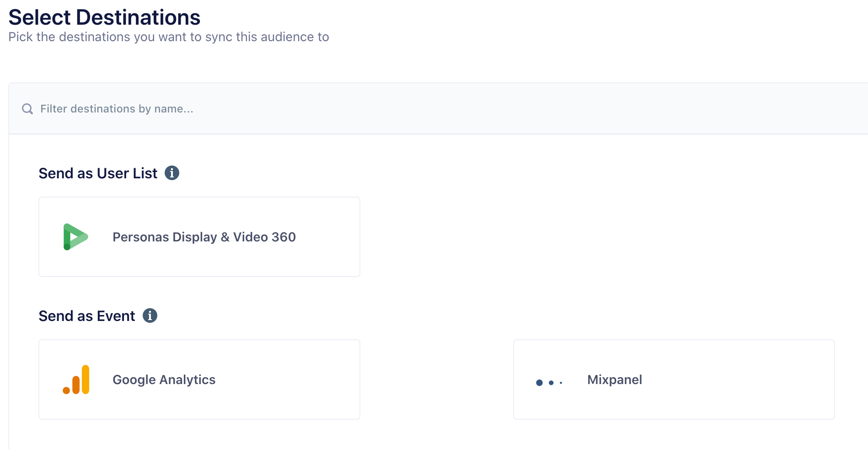The width and height of the screenshot is (868, 449).
Task: Open info tooltip beside Send as User List
Action: [x=172, y=173]
